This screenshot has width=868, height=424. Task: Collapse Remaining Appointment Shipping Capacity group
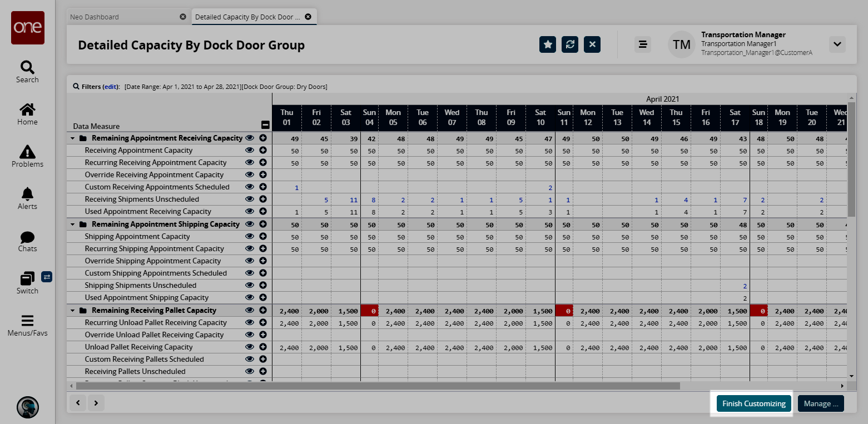click(x=72, y=225)
